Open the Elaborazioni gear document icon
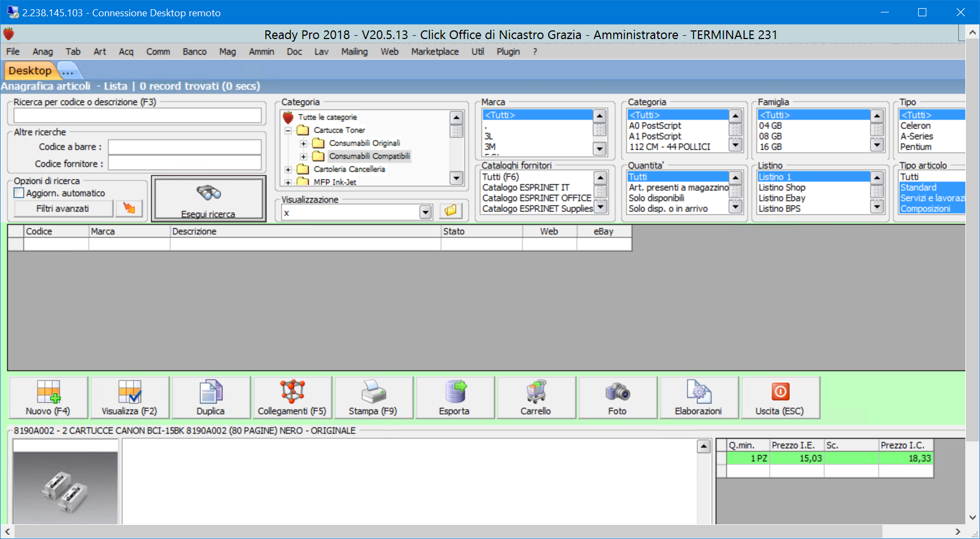The height and width of the screenshot is (539, 980). (x=699, y=392)
